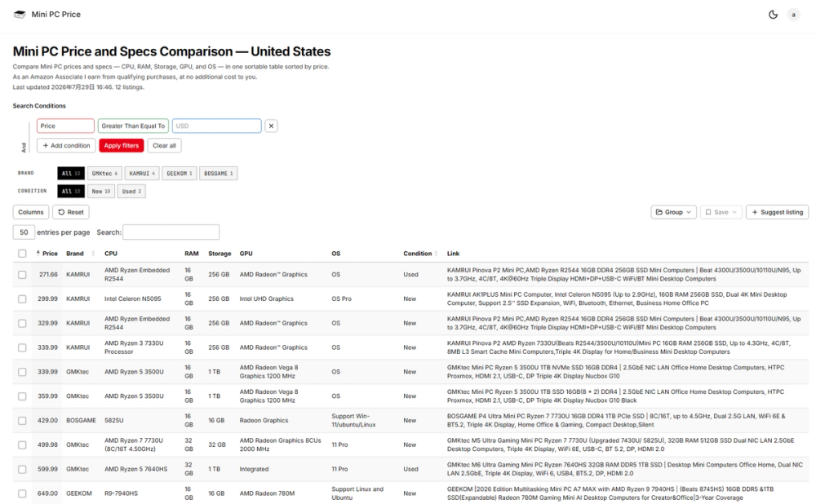Filter by BOSGAME brand
This screenshot has height=504, width=816.
[219, 173]
